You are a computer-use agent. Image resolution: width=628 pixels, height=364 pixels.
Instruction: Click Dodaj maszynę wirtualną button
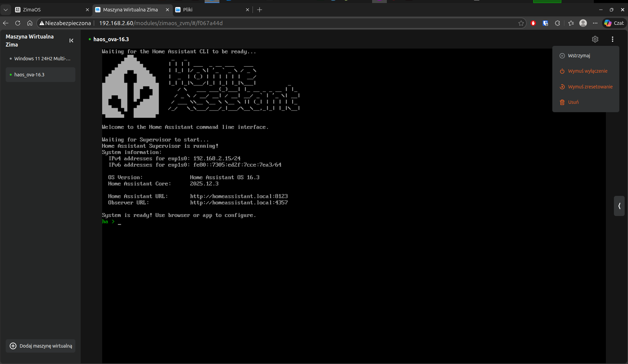pos(41,346)
